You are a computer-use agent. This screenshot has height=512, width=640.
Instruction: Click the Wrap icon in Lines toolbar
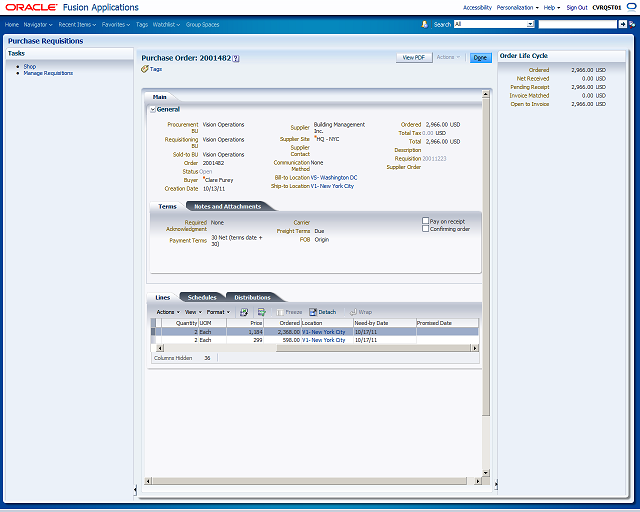tap(353, 312)
